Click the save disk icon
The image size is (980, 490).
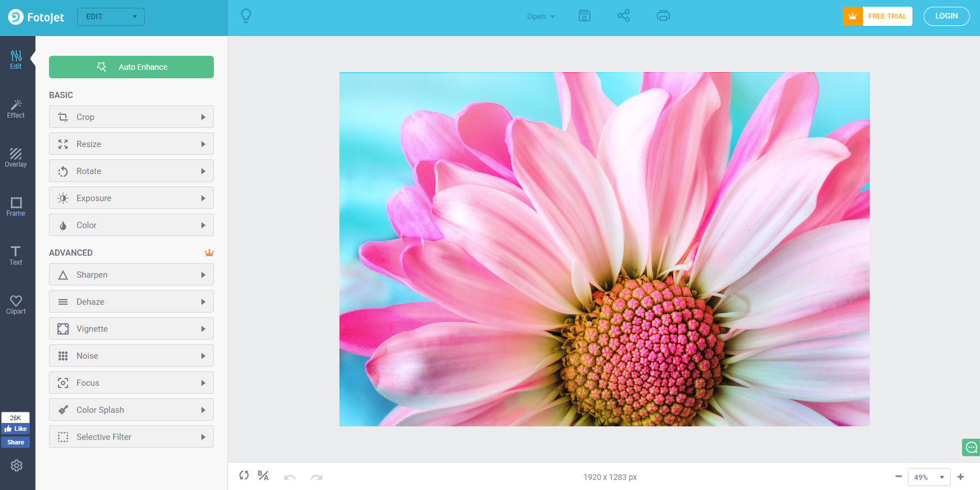point(584,16)
